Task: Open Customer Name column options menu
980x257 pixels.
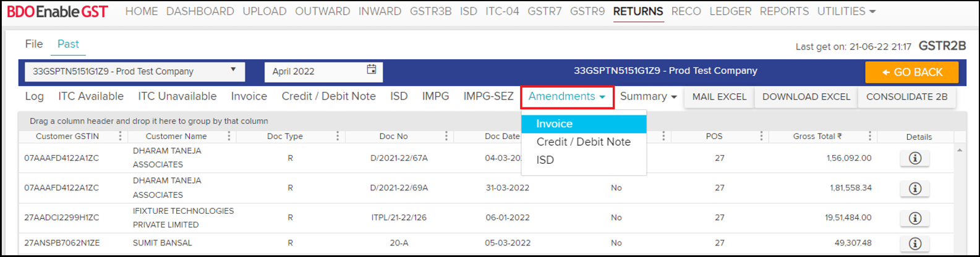Action: [229, 136]
